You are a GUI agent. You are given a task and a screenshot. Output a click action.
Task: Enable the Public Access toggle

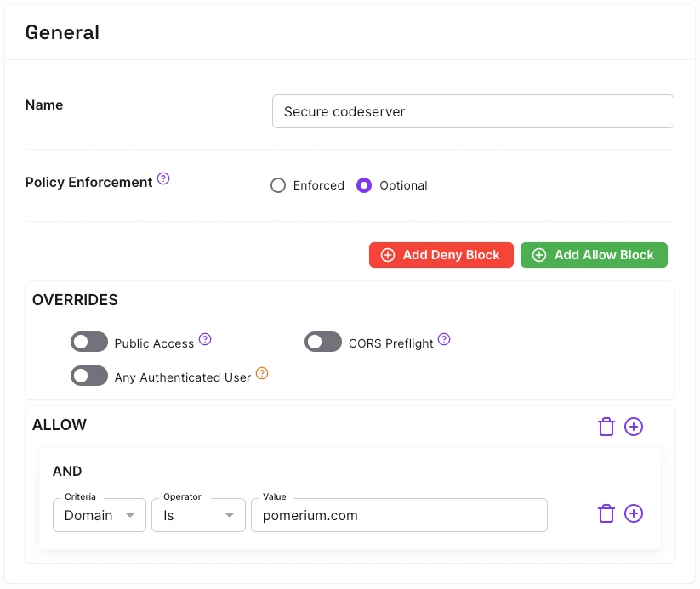point(89,342)
